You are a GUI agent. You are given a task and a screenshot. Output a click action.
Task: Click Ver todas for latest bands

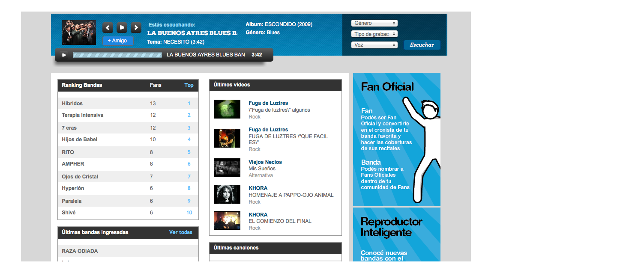(x=181, y=232)
